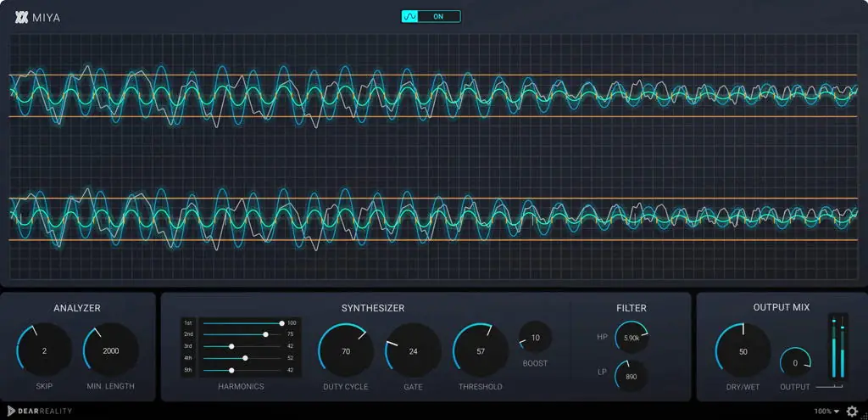Image resolution: width=868 pixels, height=420 pixels.
Task: Click the MIYA logo icon
Action: 22,16
